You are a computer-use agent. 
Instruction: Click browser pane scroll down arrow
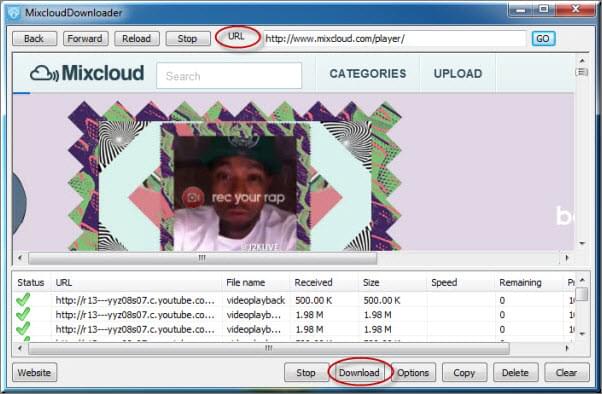click(582, 243)
